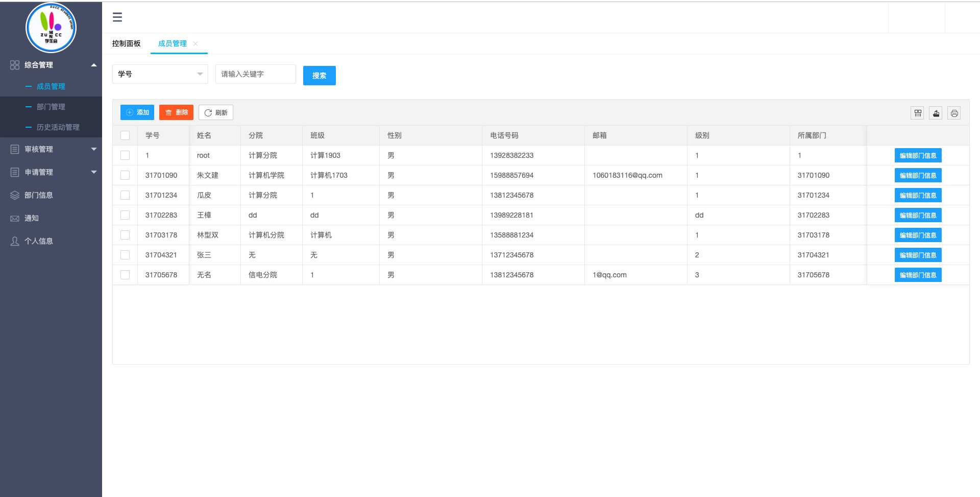The height and width of the screenshot is (497, 980).
Task: Expand the 审核管理 menu section
Action: (x=94, y=149)
